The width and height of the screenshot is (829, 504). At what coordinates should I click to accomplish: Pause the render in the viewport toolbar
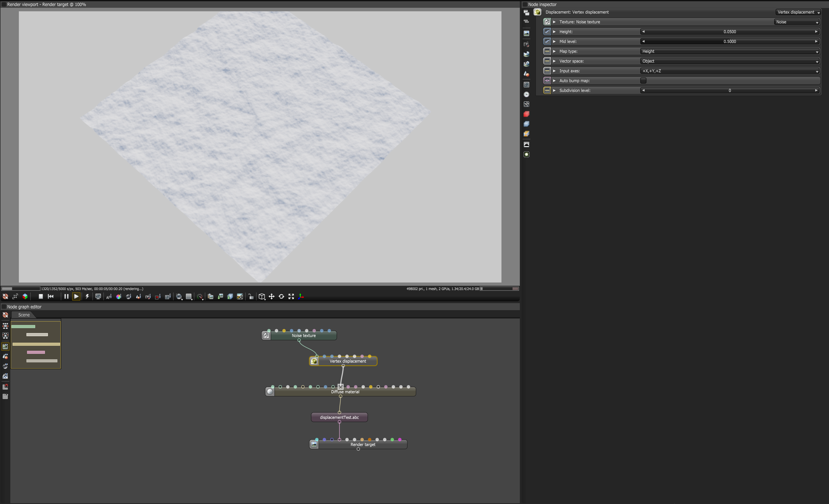[x=66, y=297]
